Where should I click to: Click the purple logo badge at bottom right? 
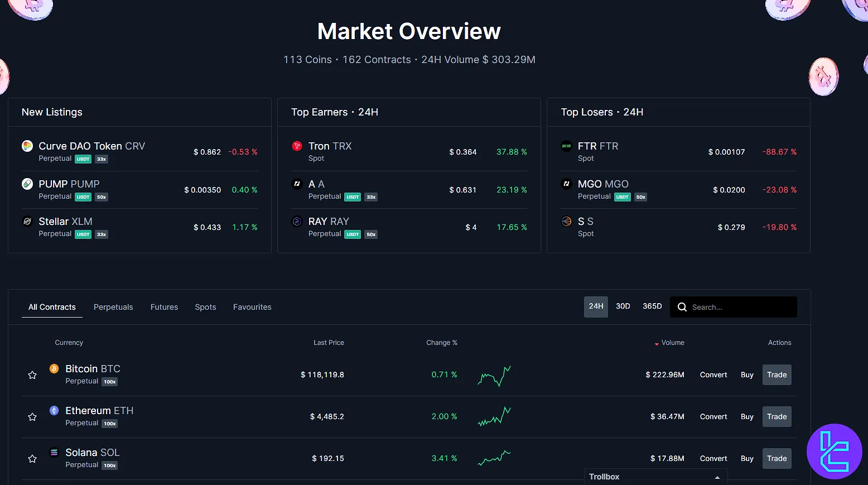[x=835, y=452]
